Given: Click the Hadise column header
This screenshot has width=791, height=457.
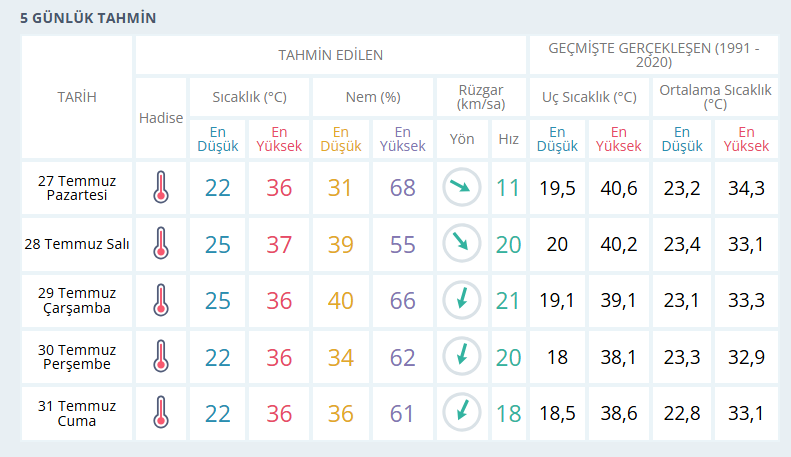Looking at the screenshot, I should pos(161,118).
